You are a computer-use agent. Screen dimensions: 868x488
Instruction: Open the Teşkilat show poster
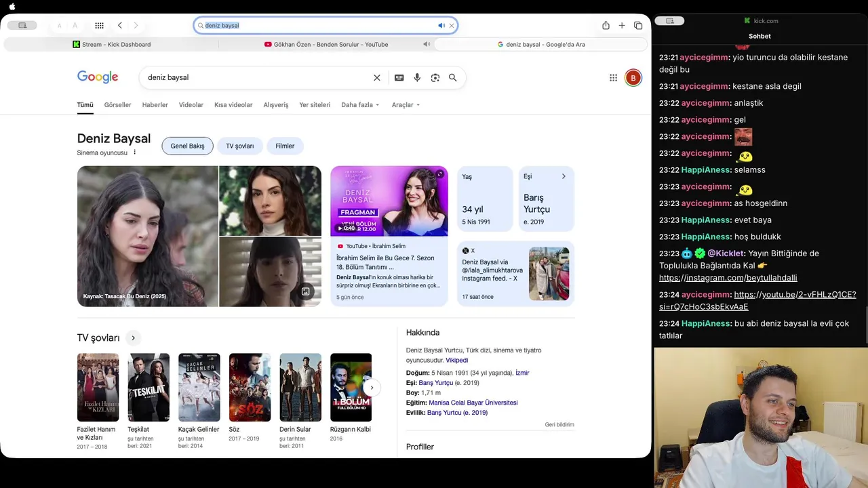[149, 387]
